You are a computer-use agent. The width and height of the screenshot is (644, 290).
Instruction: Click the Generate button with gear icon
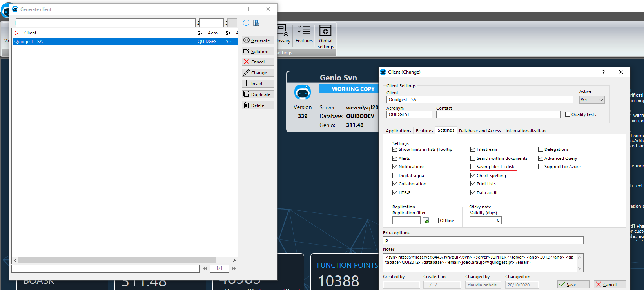258,40
